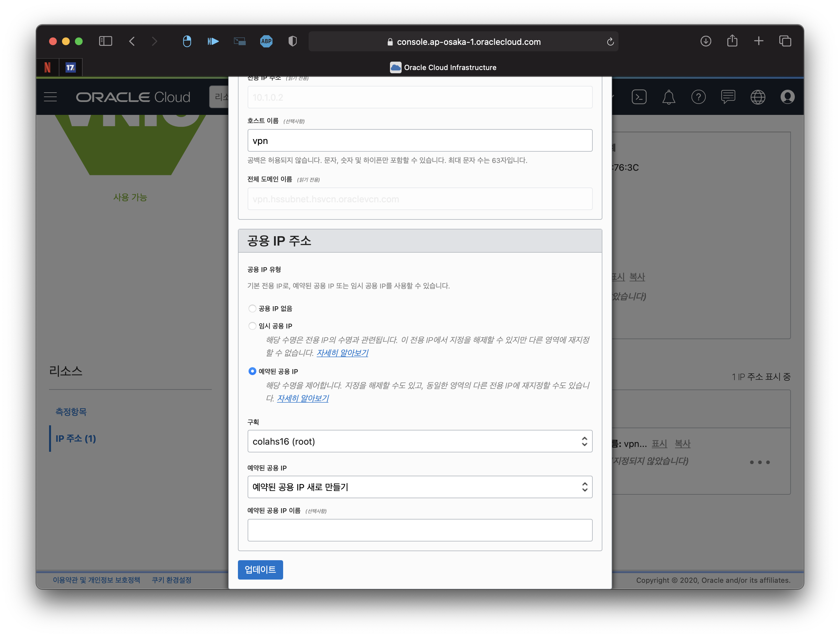Image resolution: width=840 pixels, height=637 pixels.
Task: Open the three-dot actions menu for the IP row
Action: 760,462
